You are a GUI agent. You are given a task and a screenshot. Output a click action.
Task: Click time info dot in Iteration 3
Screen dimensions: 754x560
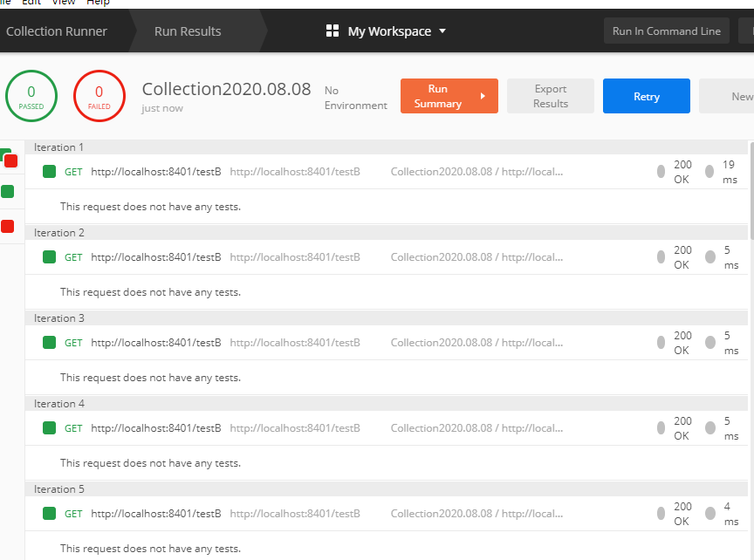point(710,343)
